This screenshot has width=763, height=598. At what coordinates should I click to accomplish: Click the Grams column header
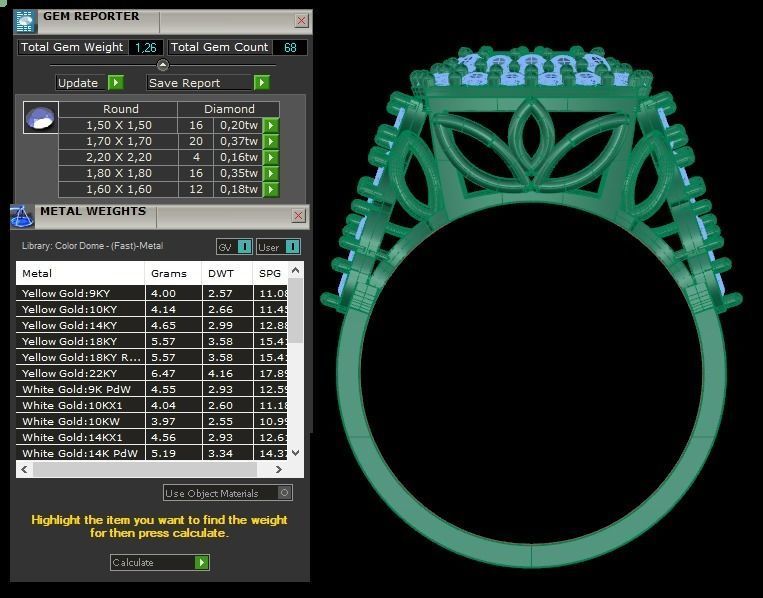[173, 273]
